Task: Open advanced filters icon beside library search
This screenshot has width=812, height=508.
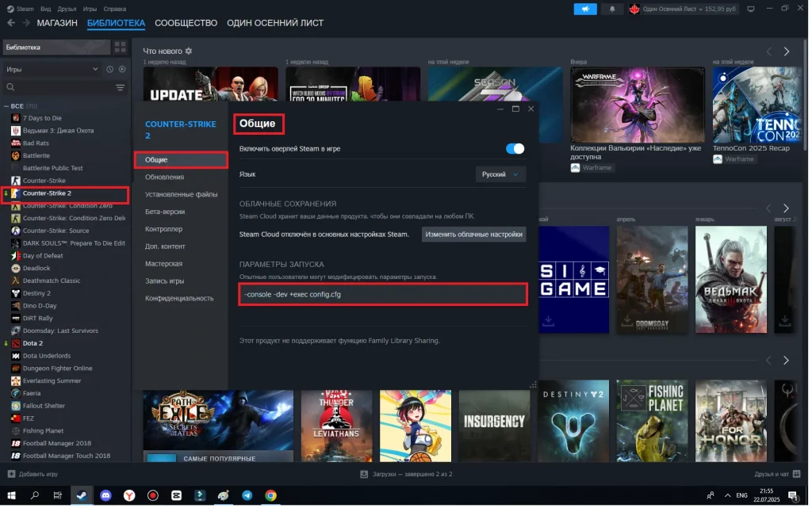Action: pyautogui.click(x=121, y=87)
